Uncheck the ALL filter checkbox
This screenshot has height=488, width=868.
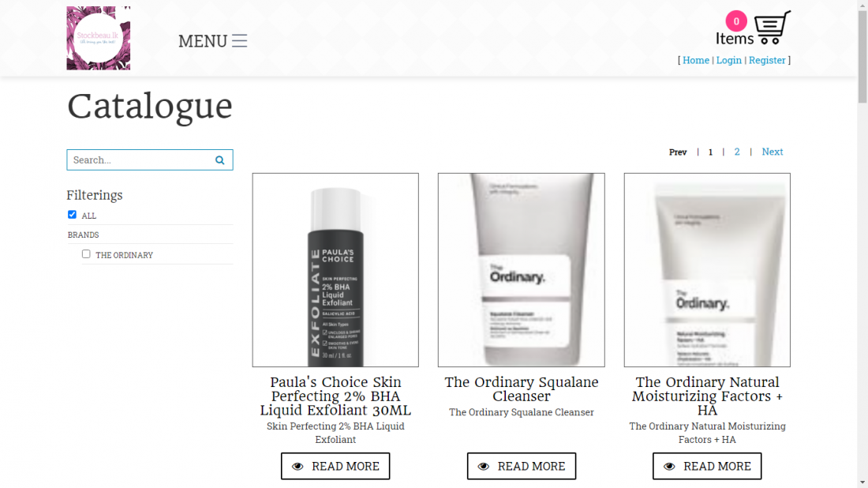click(x=72, y=214)
